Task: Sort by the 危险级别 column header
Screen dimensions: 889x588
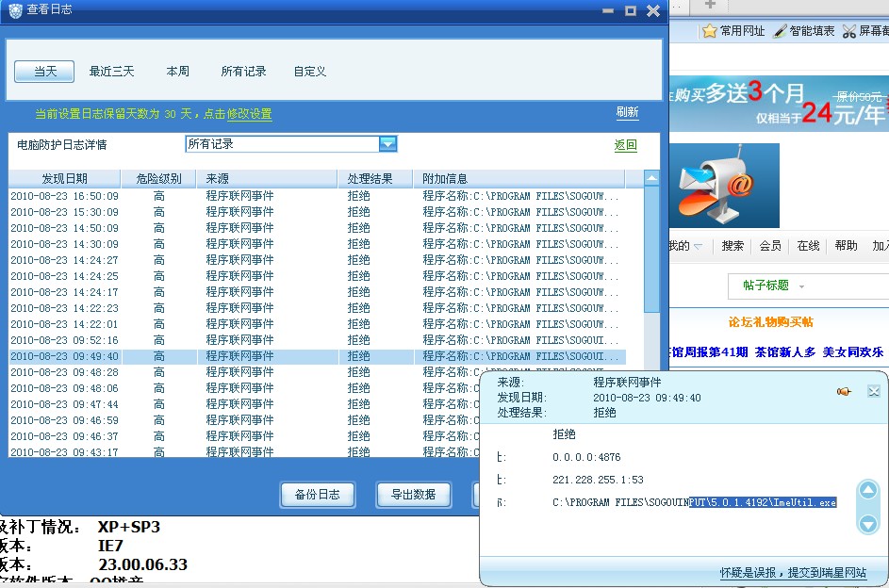Action: click(158, 178)
